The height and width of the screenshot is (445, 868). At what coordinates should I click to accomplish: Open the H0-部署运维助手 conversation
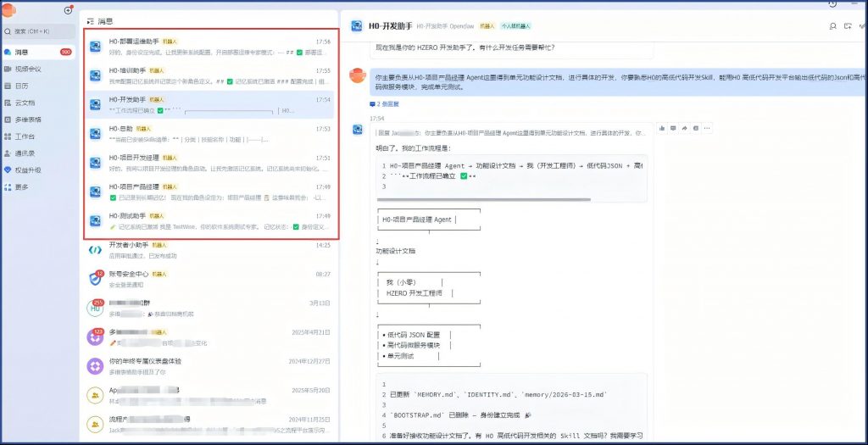pos(210,47)
